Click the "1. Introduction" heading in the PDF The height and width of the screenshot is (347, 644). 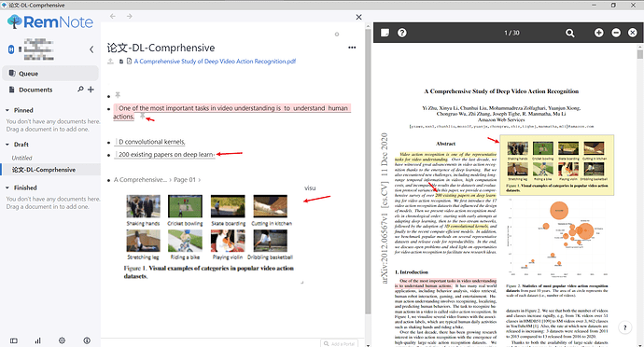pyautogui.click(x=411, y=271)
